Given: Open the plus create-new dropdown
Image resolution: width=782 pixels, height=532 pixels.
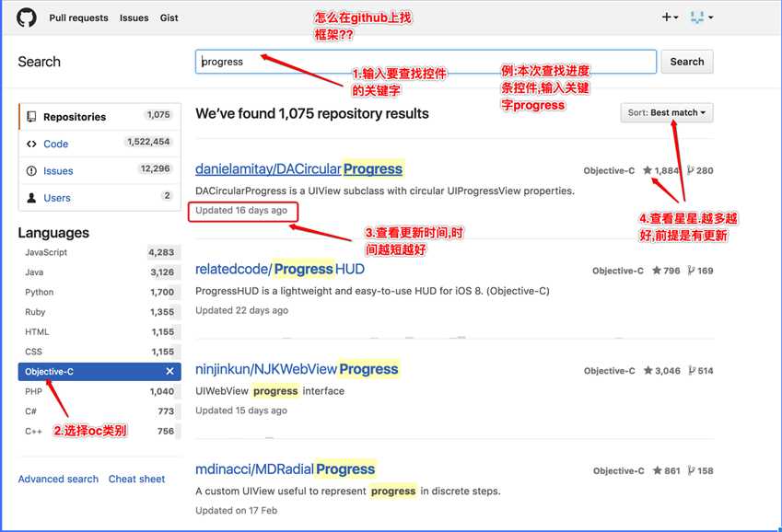Looking at the screenshot, I should (670, 17).
